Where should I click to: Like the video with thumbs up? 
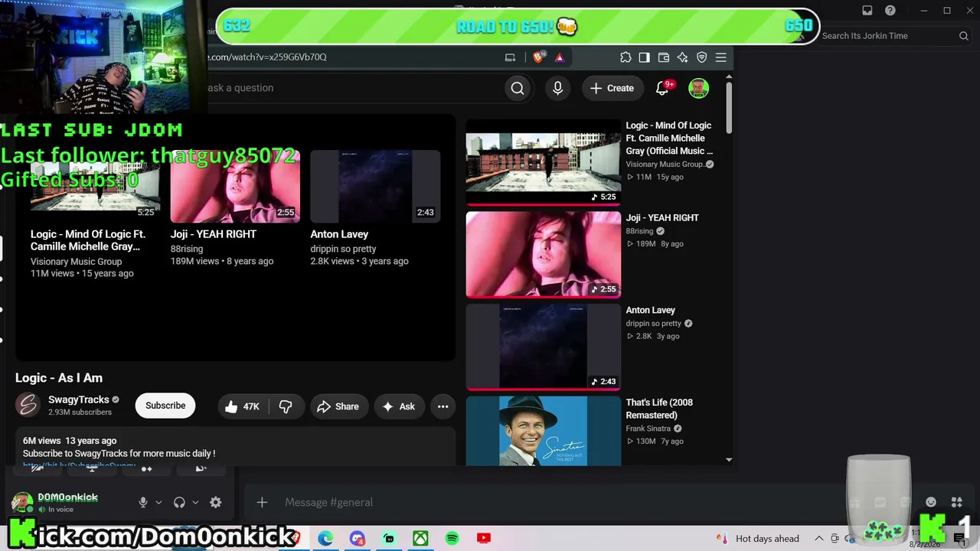[243, 406]
